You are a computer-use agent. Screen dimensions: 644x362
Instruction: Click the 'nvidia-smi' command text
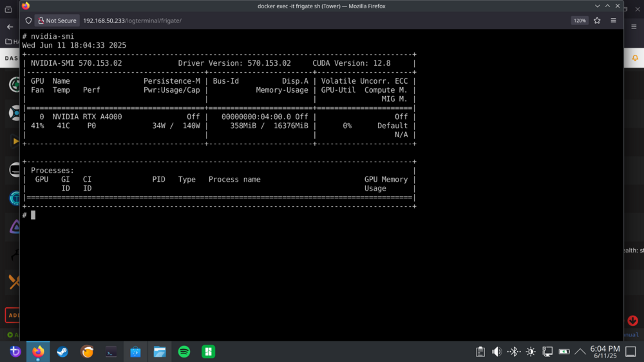click(53, 36)
